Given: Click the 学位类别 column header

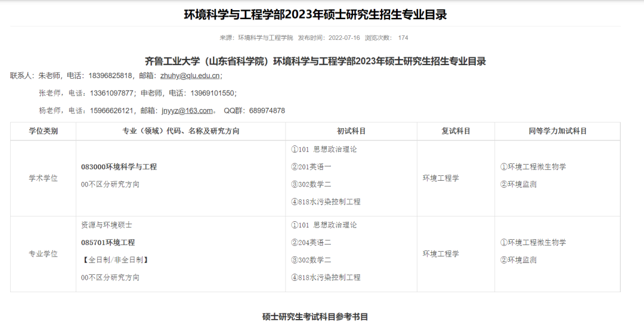Looking at the screenshot, I should pyautogui.click(x=43, y=131).
